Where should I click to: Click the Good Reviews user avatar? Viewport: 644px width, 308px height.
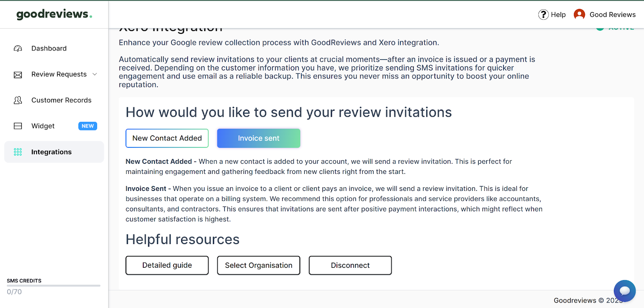point(579,14)
